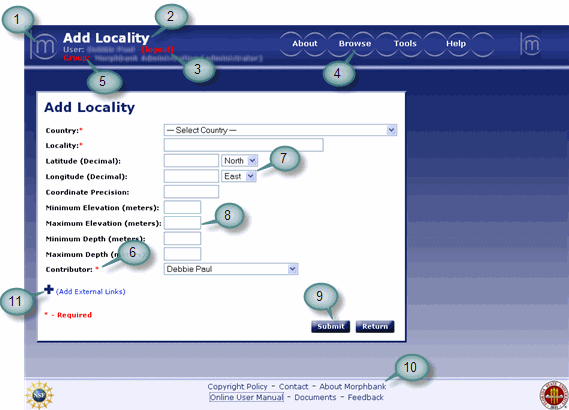The height and width of the screenshot is (410, 569).
Task: Click the red Group link
Action: (x=76, y=58)
